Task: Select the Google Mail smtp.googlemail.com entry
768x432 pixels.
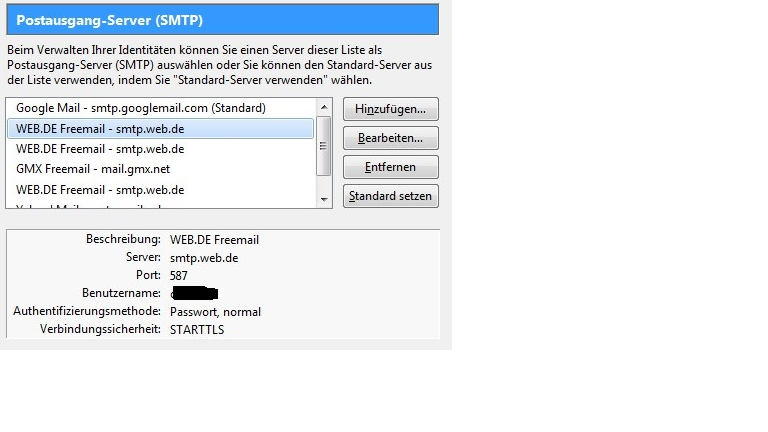Action: [161, 108]
